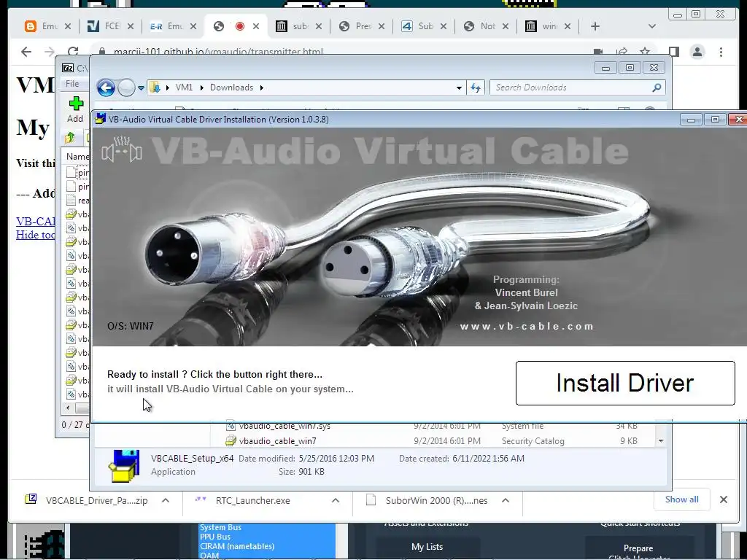The height and width of the screenshot is (560, 747).
Task: Expand options for SuborWin 2000 download
Action: (x=506, y=500)
